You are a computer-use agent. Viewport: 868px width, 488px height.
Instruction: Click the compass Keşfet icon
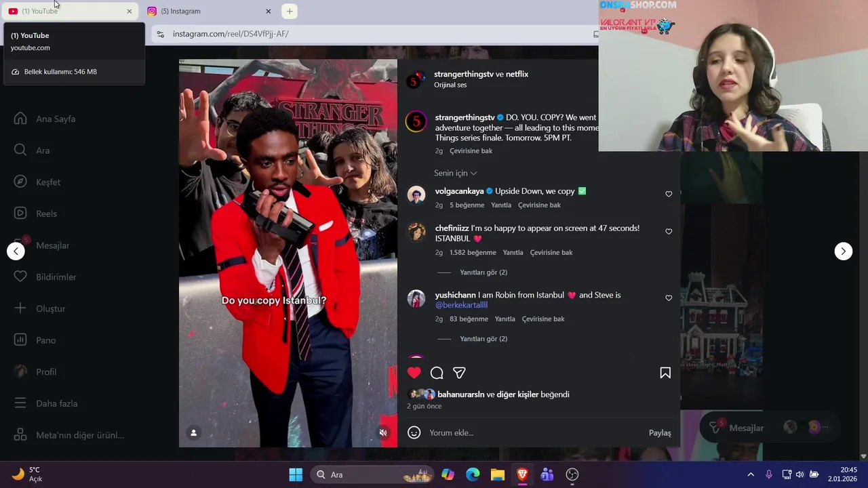pyautogui.click(x=20, y=182)
